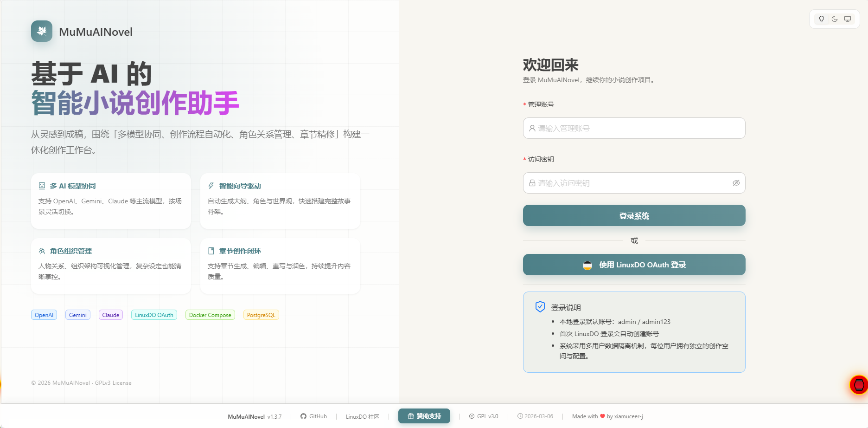Click 首次 LinuxDO 登录会自动创建账号 line

(609, 334)
